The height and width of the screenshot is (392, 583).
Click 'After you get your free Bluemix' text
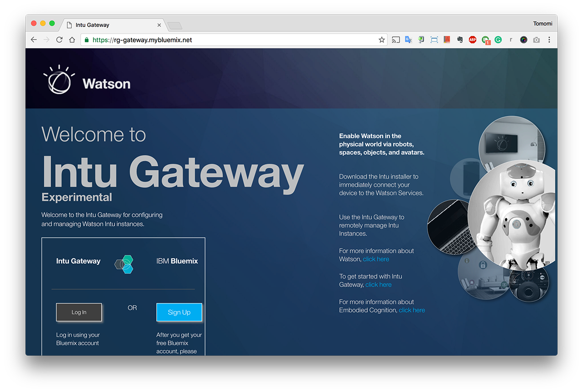tap(179, 343)
